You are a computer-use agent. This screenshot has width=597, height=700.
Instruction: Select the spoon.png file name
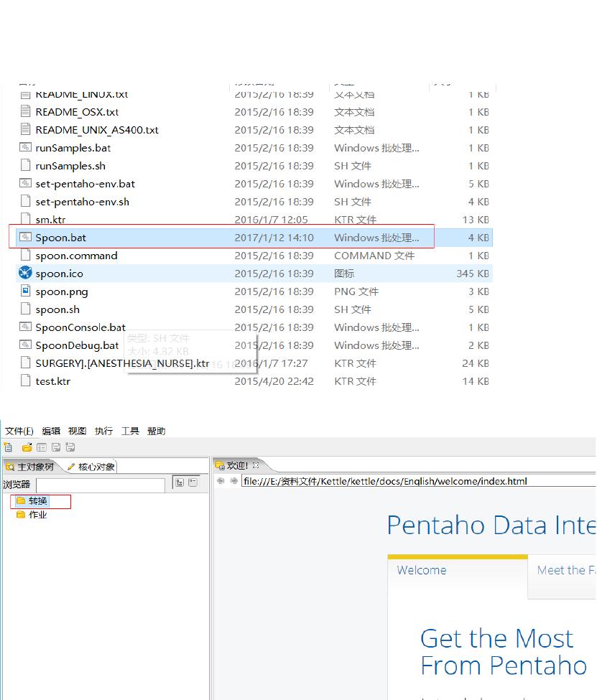[x=62, y=292]
